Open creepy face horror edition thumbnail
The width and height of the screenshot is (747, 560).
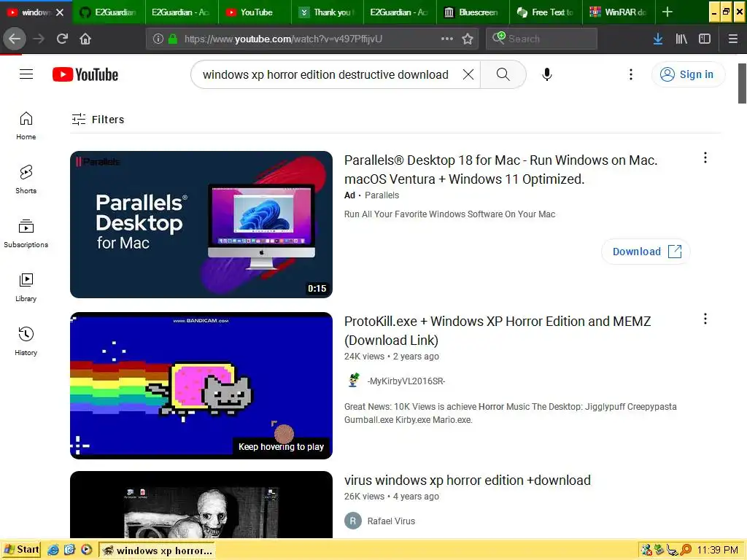[201, 505]
